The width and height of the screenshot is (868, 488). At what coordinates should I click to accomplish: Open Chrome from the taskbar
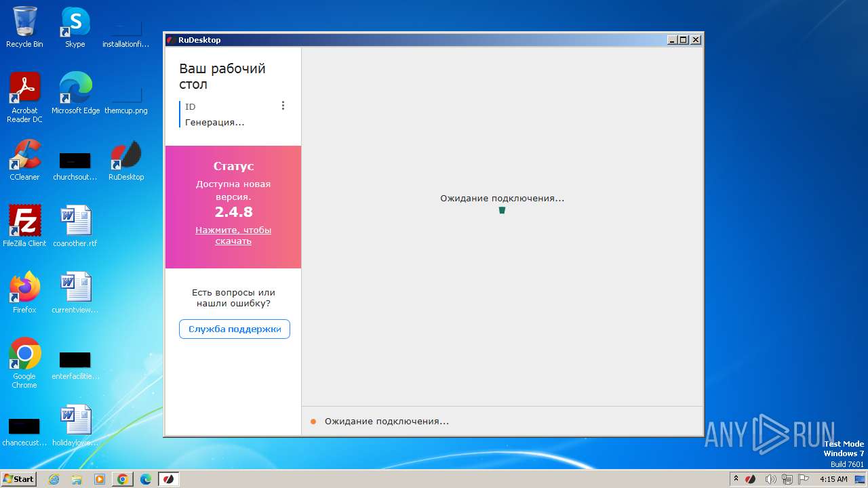coord(123,479)
